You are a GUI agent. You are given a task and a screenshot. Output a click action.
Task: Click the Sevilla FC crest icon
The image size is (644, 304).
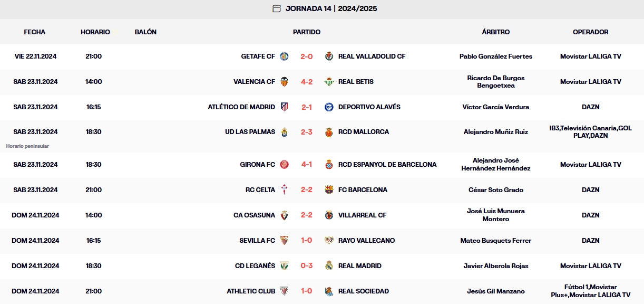(285, 240)
